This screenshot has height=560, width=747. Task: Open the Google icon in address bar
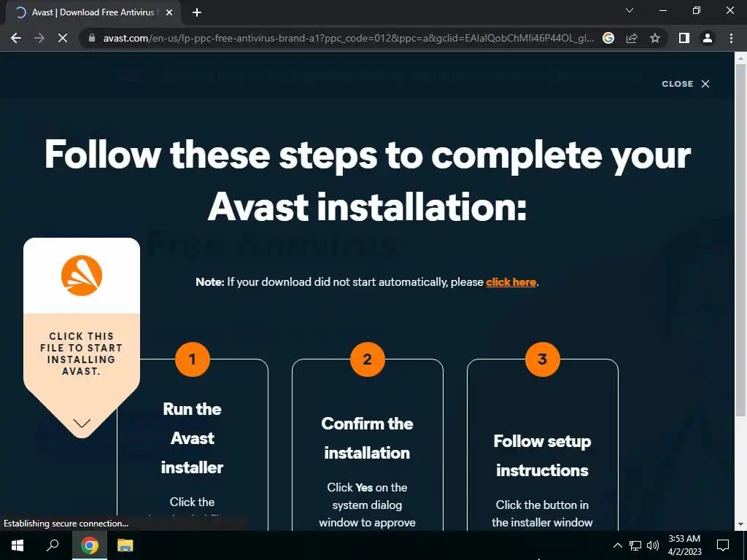click(608, 38)
